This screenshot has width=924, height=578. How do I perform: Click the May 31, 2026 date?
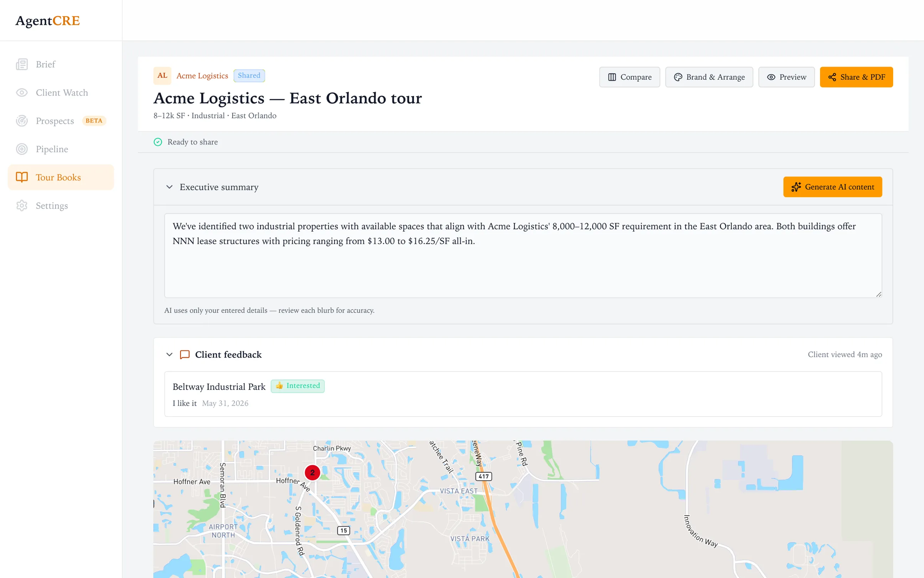[225, 403]
